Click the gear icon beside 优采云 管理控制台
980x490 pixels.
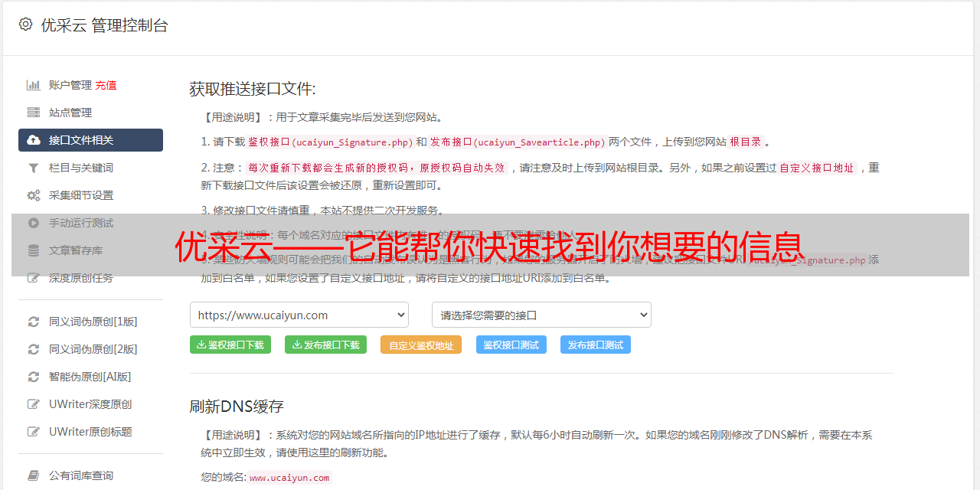[x=26, y=24]
